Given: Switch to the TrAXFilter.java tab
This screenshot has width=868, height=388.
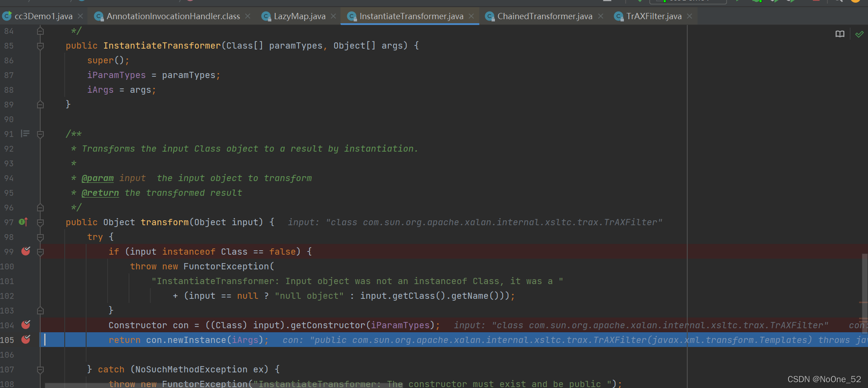Looking at the screenshot, I should [654, 17].
